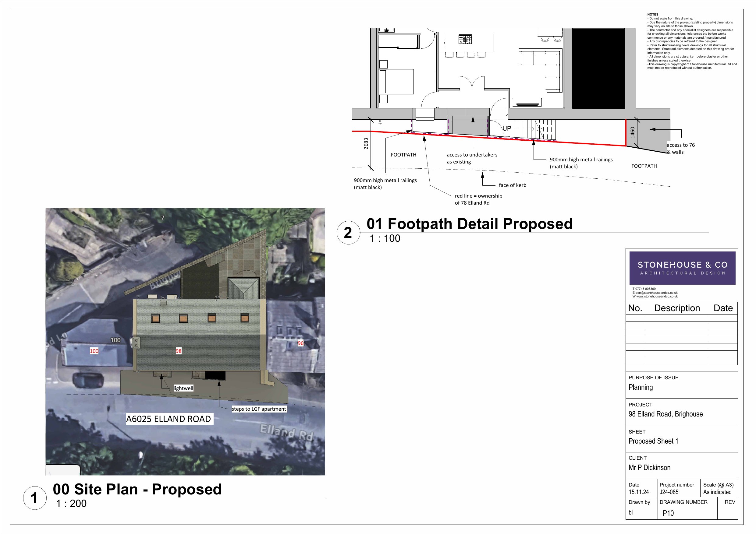Image resolution: width=756 pixels, height=534 pixels.
Task: Click the 1460 dimension text
Action: [632, 132]
